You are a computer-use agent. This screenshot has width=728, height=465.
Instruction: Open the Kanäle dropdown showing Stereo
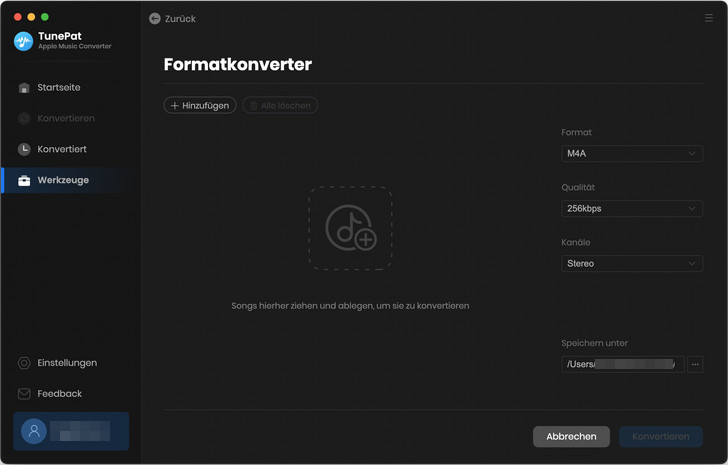point(632,264)
